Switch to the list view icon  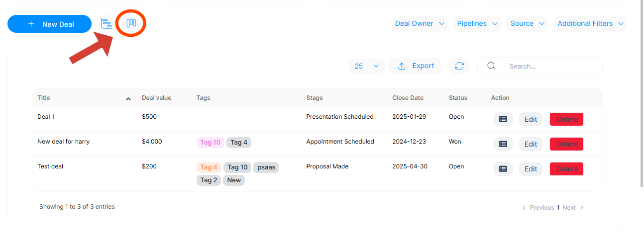pyautogui.click(x=107, y=23)
